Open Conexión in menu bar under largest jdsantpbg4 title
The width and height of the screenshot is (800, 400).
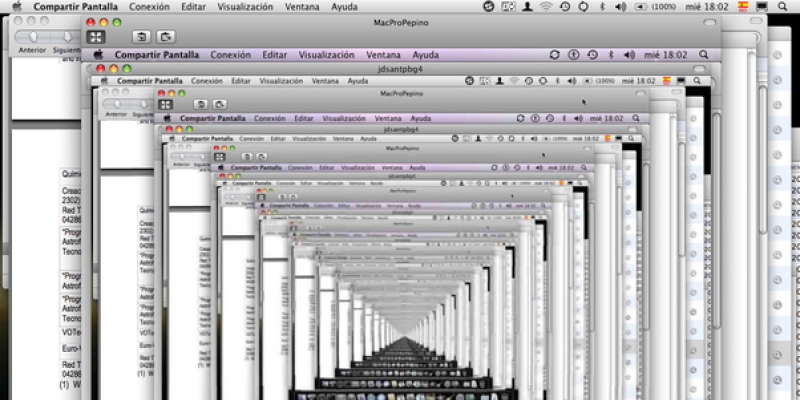coord(207,81)
